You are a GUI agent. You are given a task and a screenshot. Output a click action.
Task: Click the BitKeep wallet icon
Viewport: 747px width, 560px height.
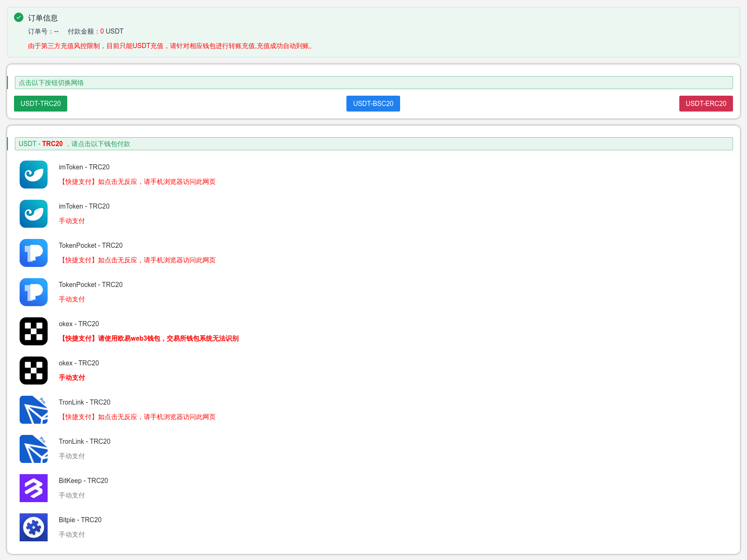pos(34,488)
